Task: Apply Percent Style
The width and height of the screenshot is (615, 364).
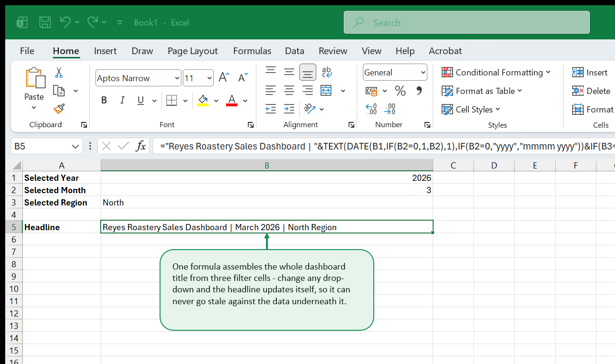Action: (400, 91)
